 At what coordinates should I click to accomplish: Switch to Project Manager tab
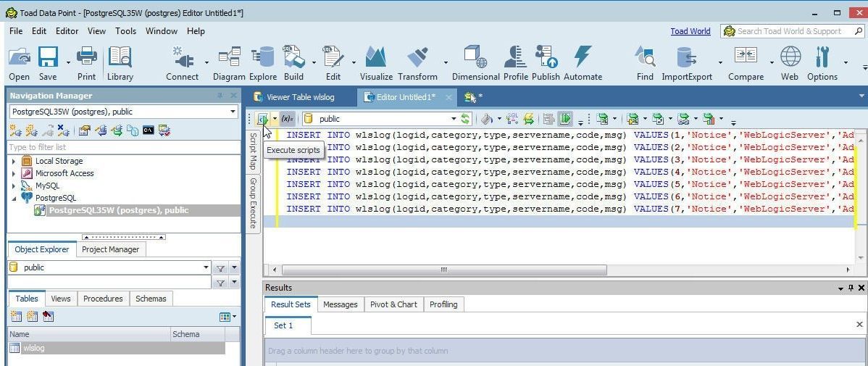pos(111,249)
